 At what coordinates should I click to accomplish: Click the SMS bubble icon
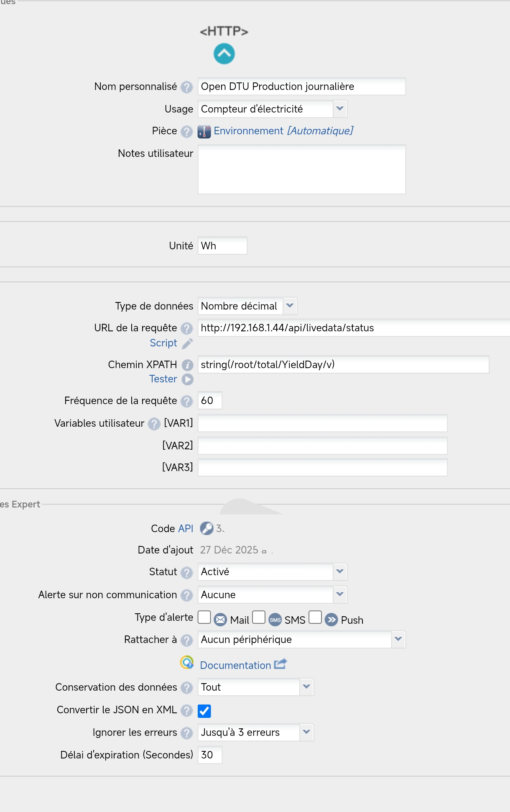275,620
